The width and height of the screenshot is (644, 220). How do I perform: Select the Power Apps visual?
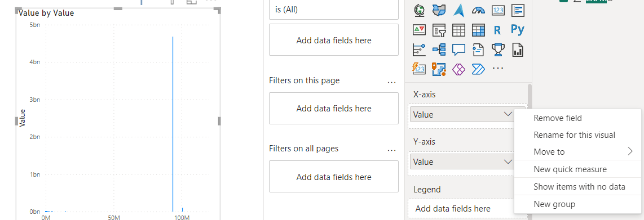pos(459,69)
